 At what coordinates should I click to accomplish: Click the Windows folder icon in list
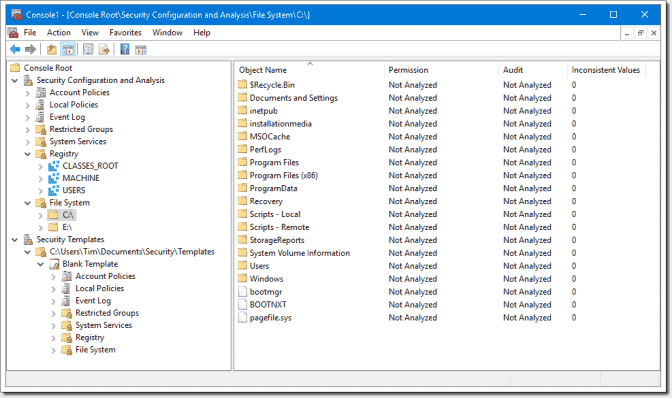[x=243, y=278]
